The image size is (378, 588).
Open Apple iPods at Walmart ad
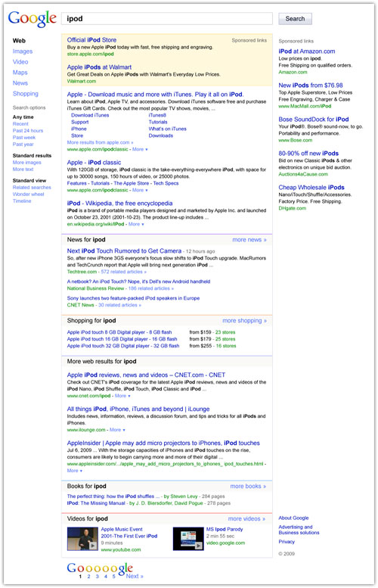point(99,67)
